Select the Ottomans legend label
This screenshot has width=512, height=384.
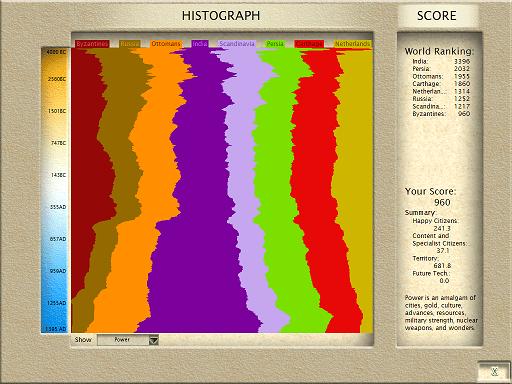166,44
